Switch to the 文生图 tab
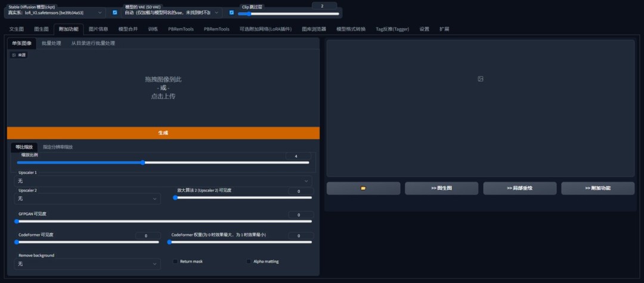 tap(17, 29)
